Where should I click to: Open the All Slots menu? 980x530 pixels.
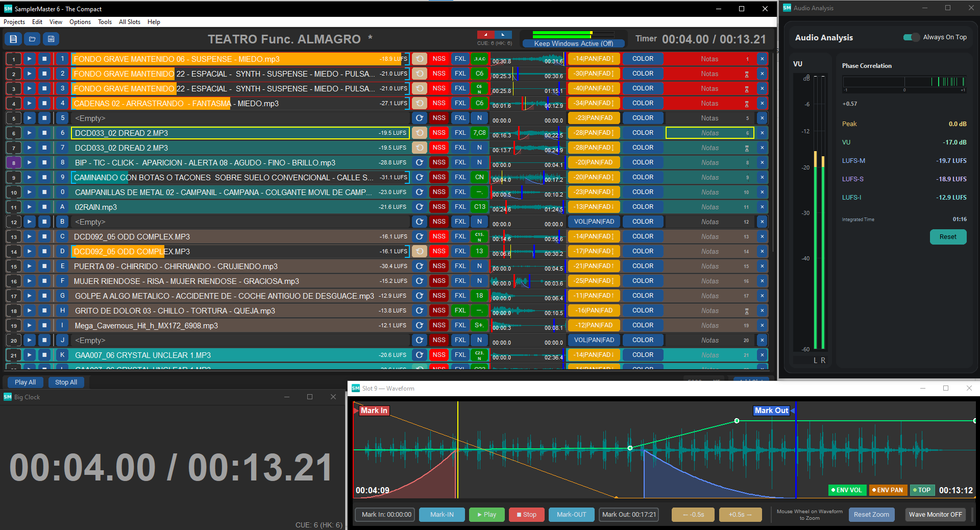tap(130, 22)
